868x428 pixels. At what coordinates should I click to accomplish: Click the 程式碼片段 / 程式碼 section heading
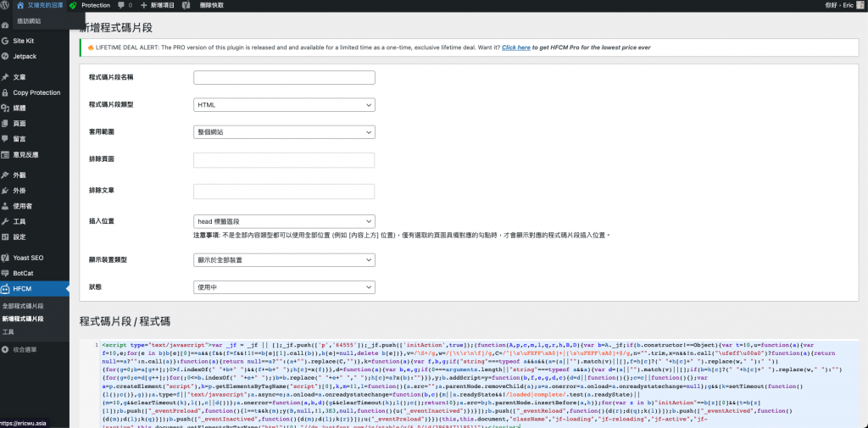click(x=125, y=321)
